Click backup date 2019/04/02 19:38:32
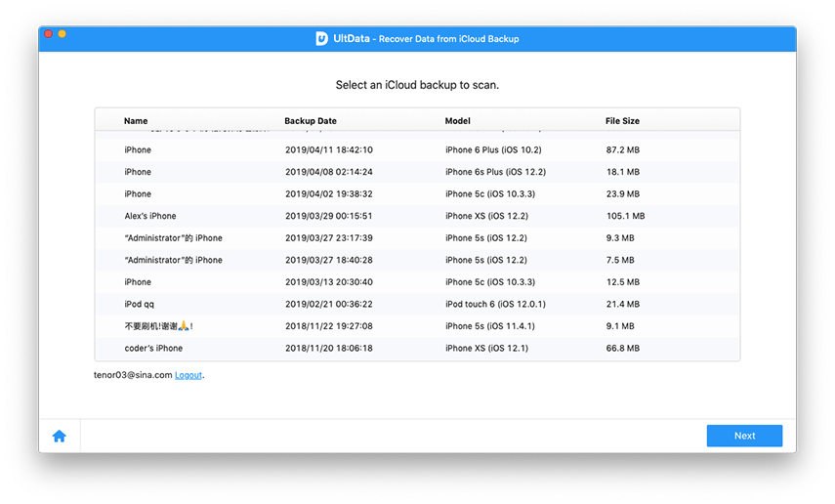 [x=328, y=194]
